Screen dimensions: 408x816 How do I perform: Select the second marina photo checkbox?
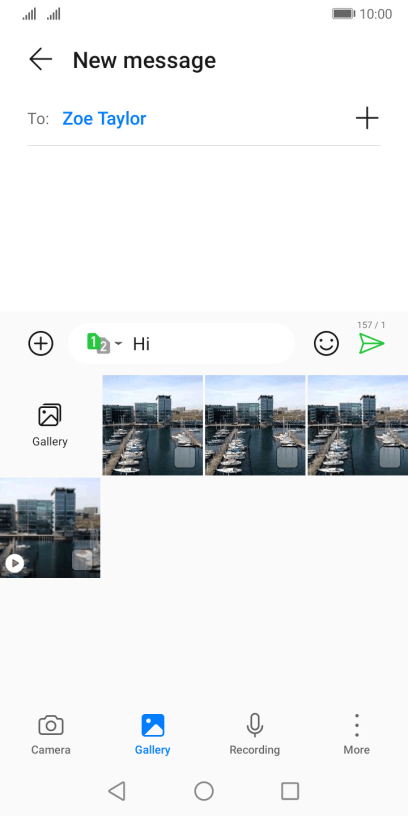[287, 457]
